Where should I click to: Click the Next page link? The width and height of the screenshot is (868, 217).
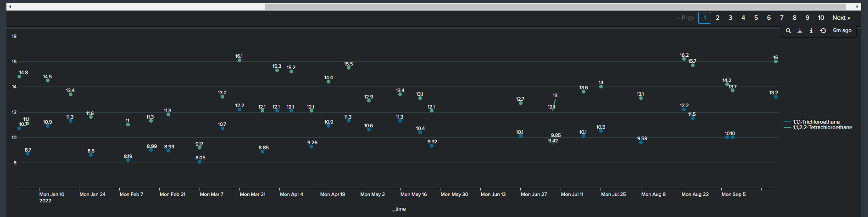(x=841, y=18)
